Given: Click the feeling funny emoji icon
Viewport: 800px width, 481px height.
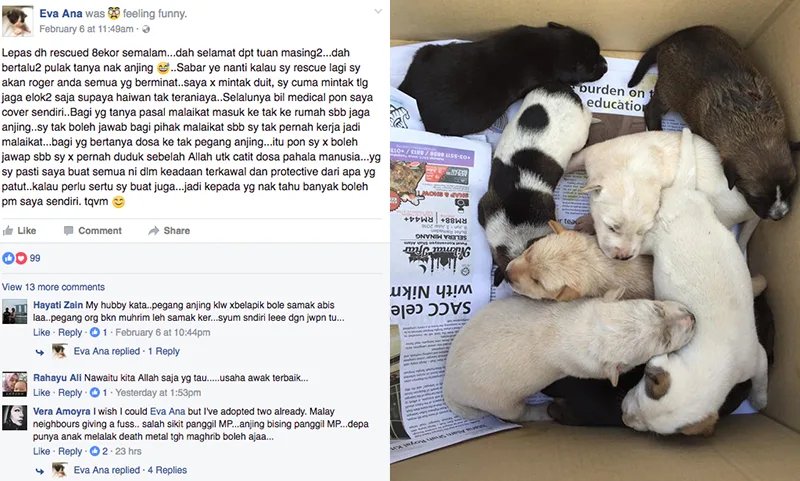Looking at the screenshot, I should [x=114, y=13].
